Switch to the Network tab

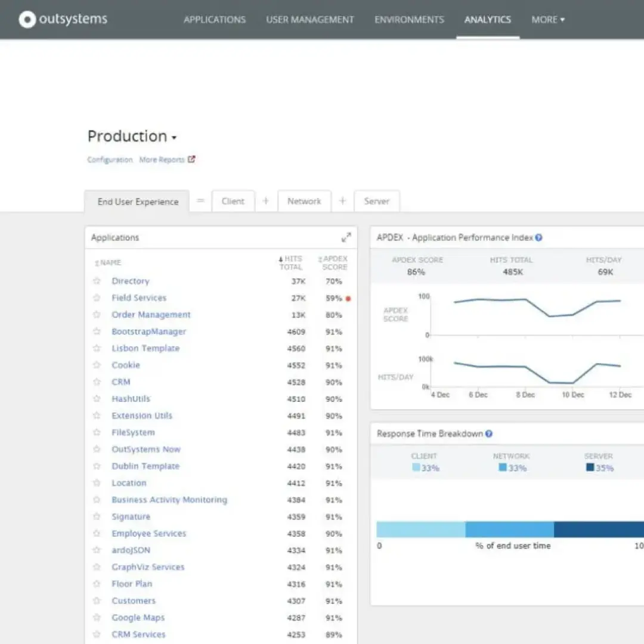pyautogui.click(x=304, y=202)
